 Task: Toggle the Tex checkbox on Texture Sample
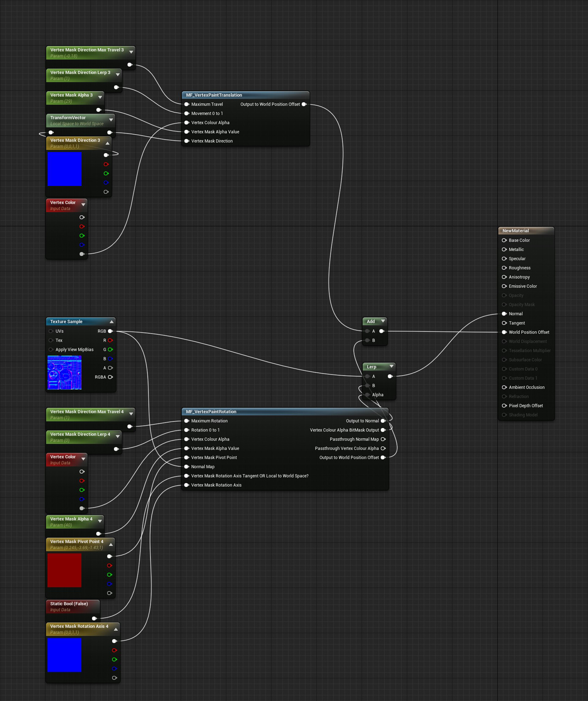pyautogui.click(x=51, y=340)
